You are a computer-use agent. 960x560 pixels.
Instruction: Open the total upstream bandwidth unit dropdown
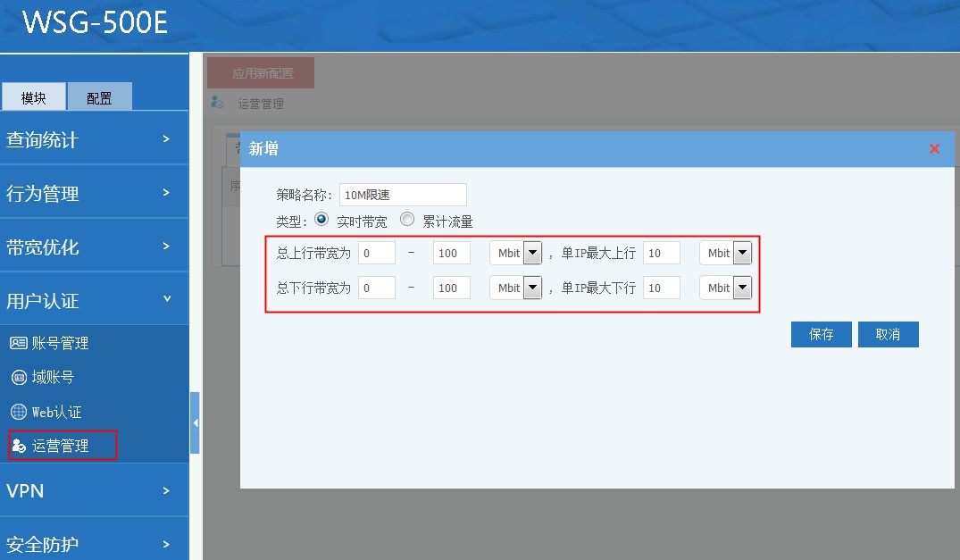(532, 254)
